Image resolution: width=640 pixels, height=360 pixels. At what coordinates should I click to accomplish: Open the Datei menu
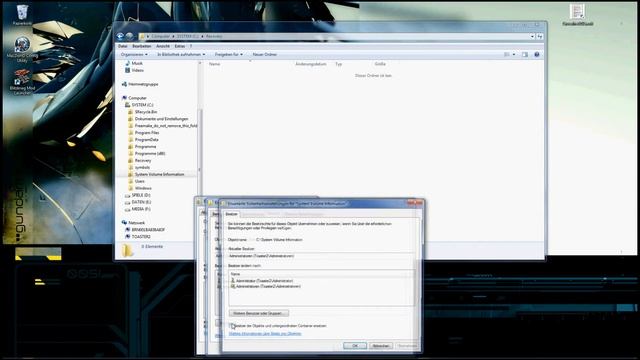coord(122,46)
